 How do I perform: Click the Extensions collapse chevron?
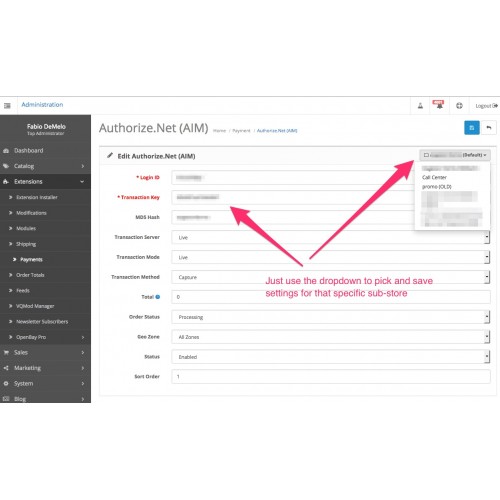tap(82, 182)
